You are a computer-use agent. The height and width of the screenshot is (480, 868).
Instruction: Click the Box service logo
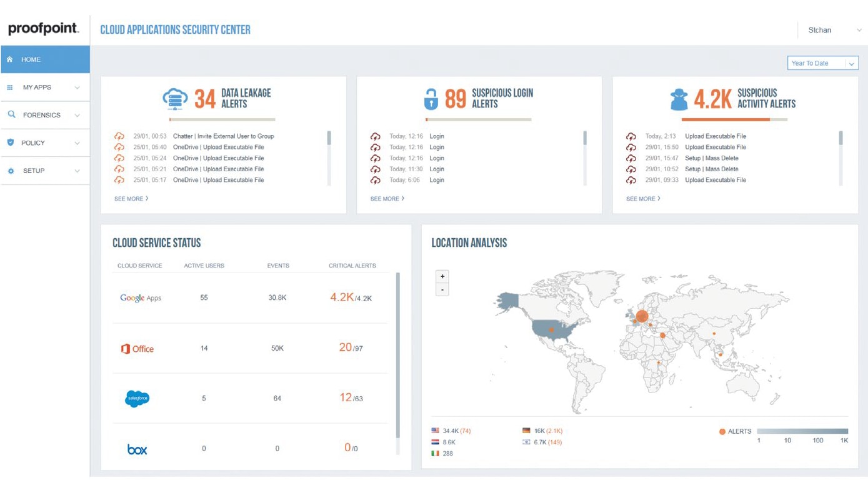click(137, 447)
